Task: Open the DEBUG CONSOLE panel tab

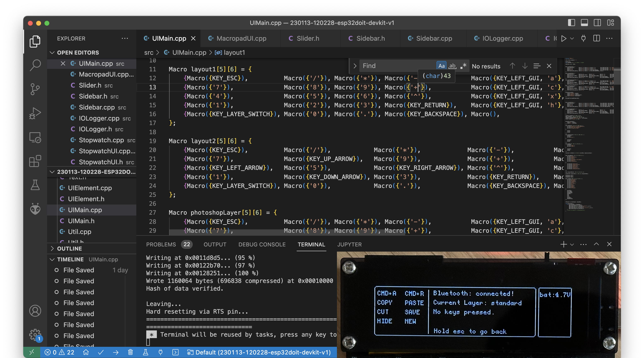Action: click(x=262, y=245)
